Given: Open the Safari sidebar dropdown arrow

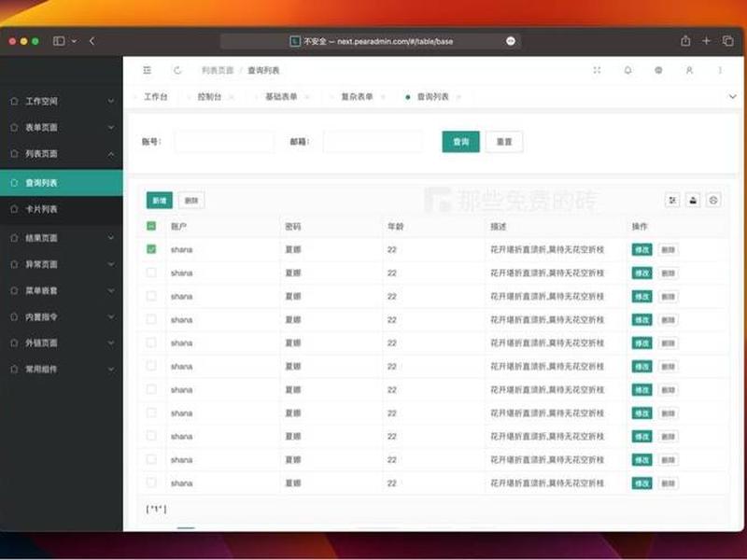Looking at the screenshot, I should [74, 41].
